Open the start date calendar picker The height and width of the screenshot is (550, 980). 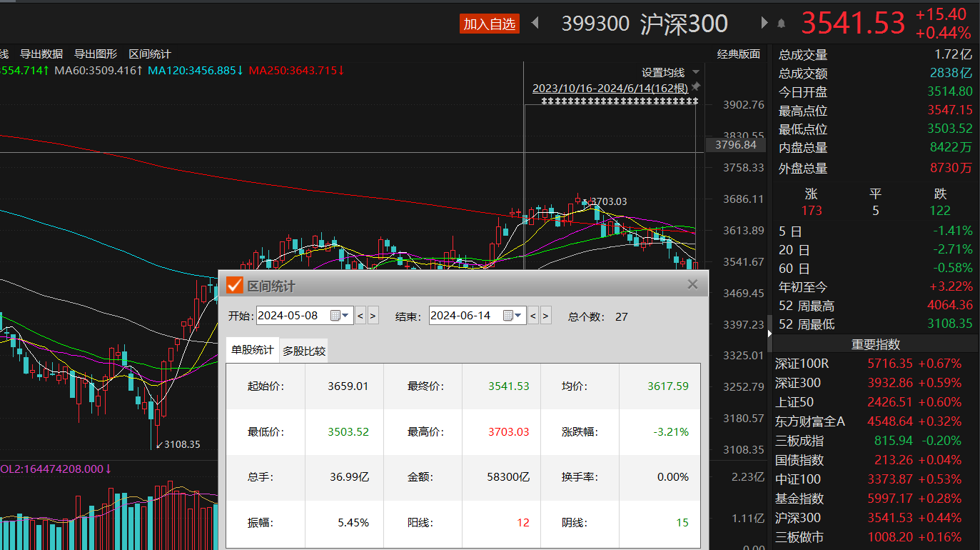tap(335, 316)
